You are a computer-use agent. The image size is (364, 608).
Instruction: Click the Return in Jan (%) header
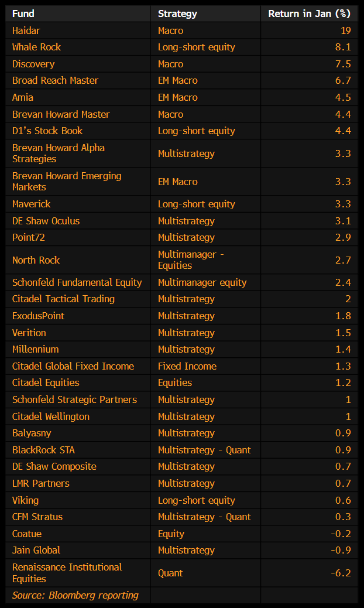[x=310, y=13]
